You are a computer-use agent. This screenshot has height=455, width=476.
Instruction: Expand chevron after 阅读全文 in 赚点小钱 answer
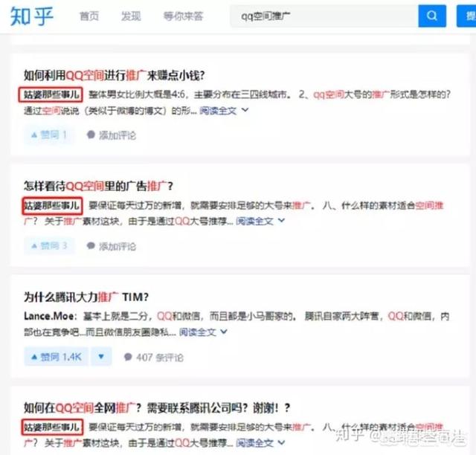tap(245, 110)
